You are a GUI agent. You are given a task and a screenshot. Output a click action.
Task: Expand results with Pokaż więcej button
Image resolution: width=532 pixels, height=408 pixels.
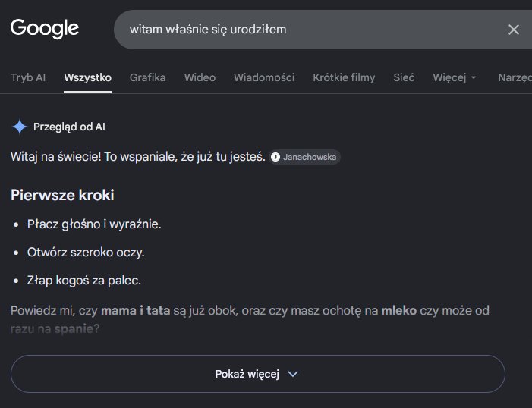click(x=258, y=374)
